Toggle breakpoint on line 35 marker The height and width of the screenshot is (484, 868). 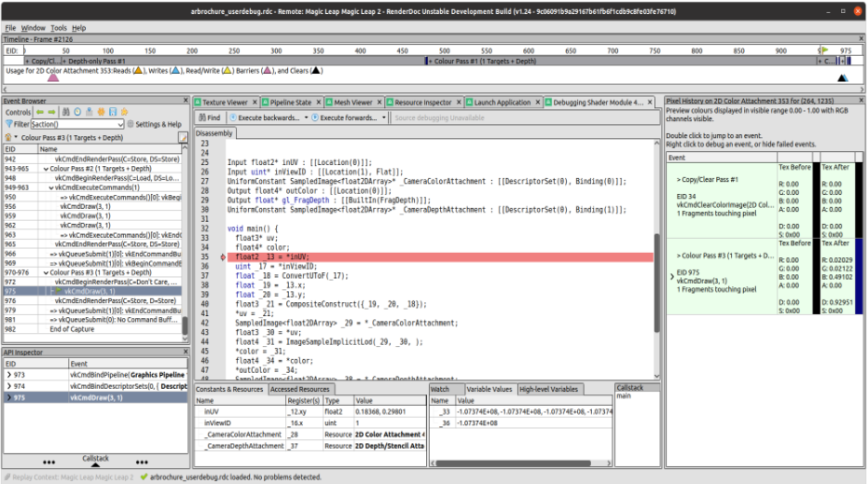coord(223,256)
